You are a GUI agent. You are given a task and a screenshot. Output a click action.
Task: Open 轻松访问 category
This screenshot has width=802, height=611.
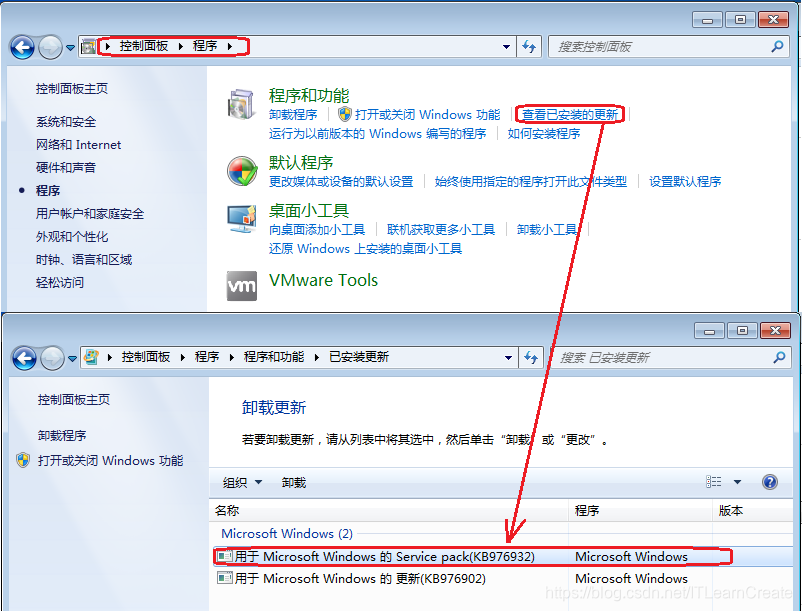click(x=60, y=282)
